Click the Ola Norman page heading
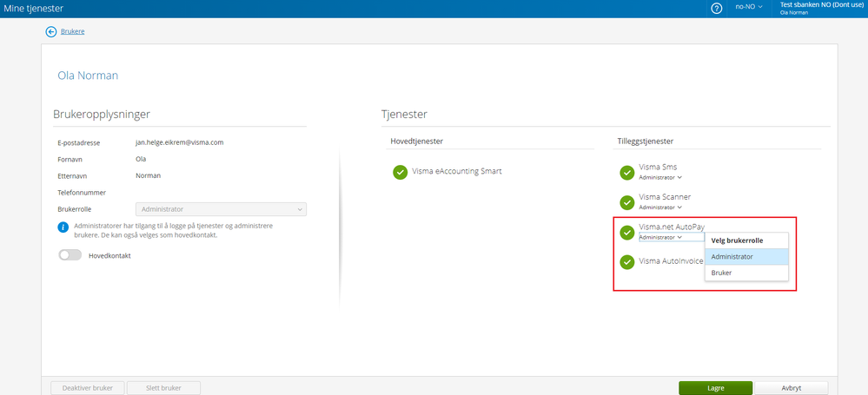 [x=88, y=76]
